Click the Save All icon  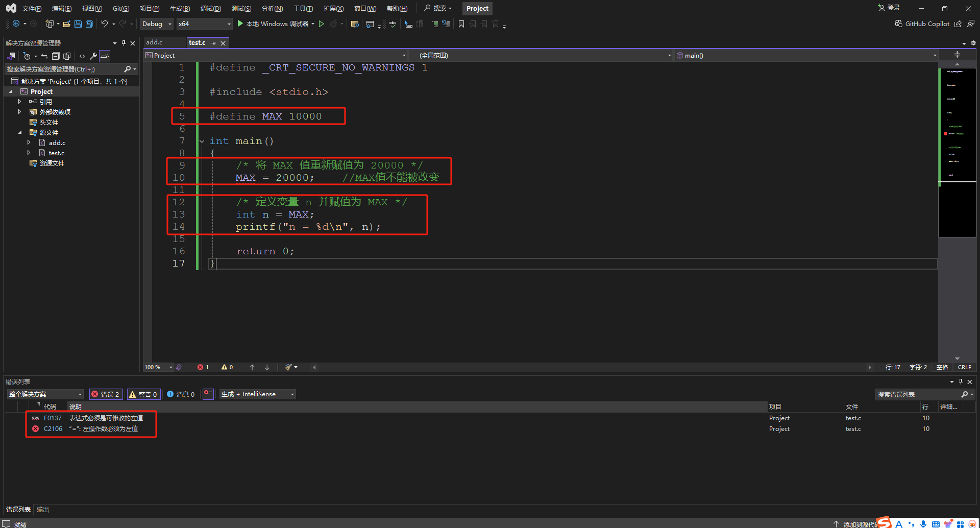(x=89, y=23)
